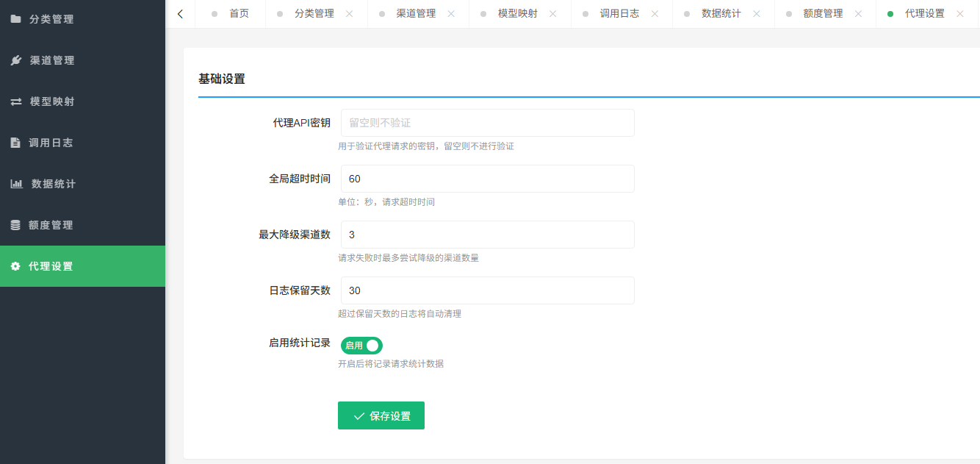
Task: Click the bar chart icon beside 数据统计
Action: coord(16,184)
